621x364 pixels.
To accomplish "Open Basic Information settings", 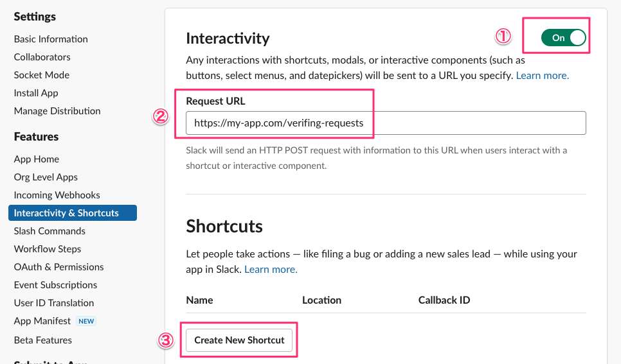I will 51,39.
